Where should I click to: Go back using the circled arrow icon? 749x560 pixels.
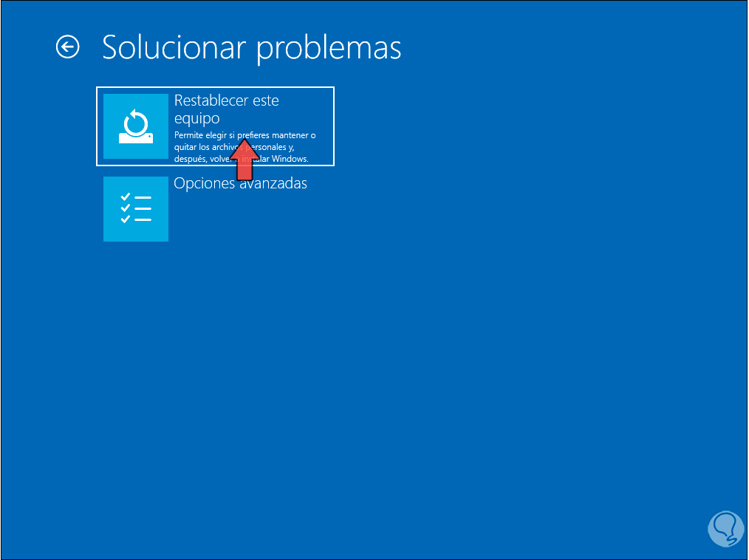coord(67,47)
